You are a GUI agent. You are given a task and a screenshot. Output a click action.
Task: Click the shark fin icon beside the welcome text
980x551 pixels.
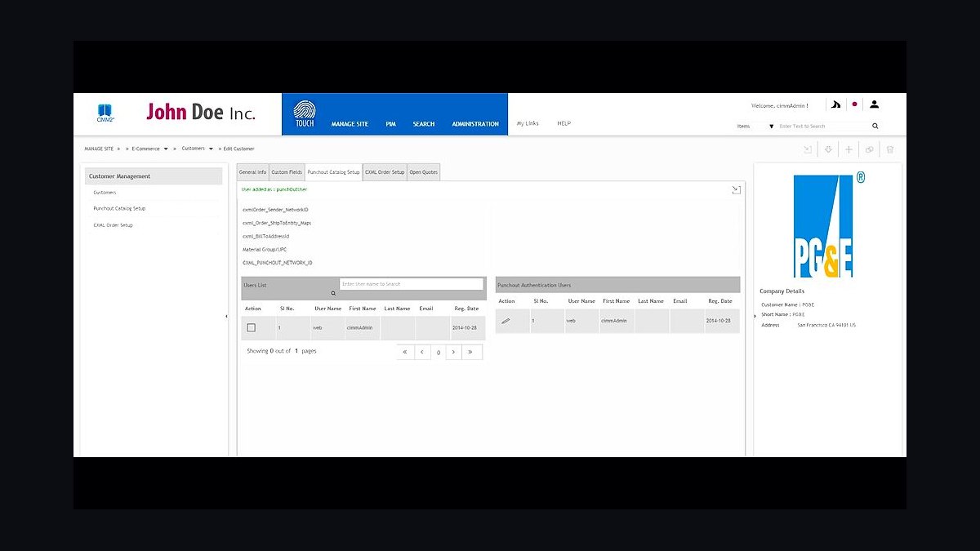[x=835, y=104]
